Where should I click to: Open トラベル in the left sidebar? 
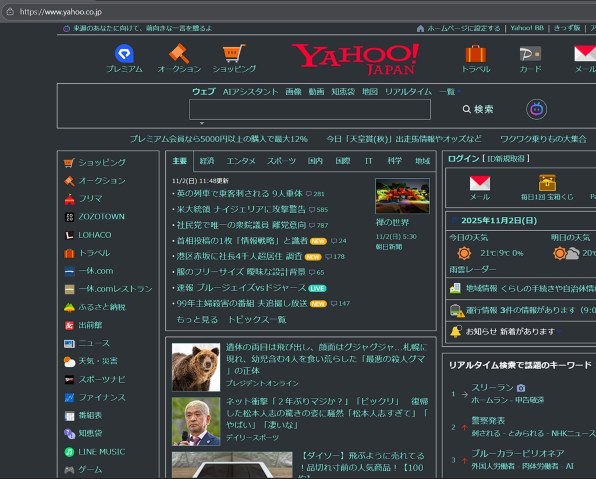(x=94, y=253)
